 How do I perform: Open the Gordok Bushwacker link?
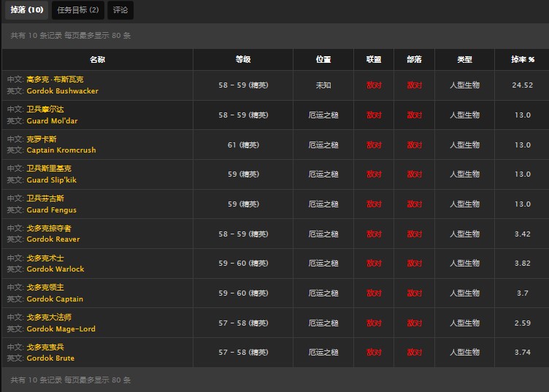click(x=62, y=91)
